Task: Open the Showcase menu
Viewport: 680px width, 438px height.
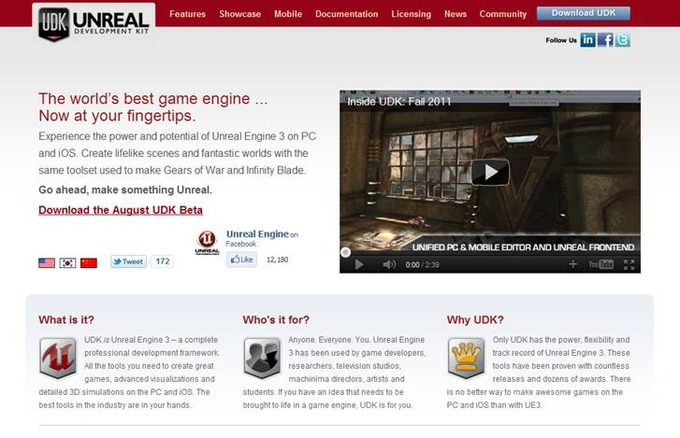Action: tap(240, 14)
